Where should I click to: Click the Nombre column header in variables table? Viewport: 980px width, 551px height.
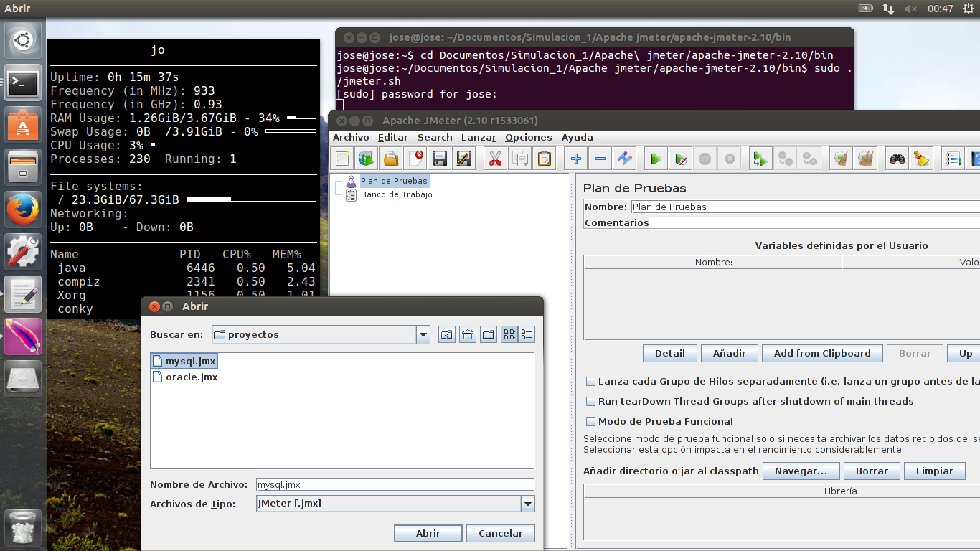[713, 263]
